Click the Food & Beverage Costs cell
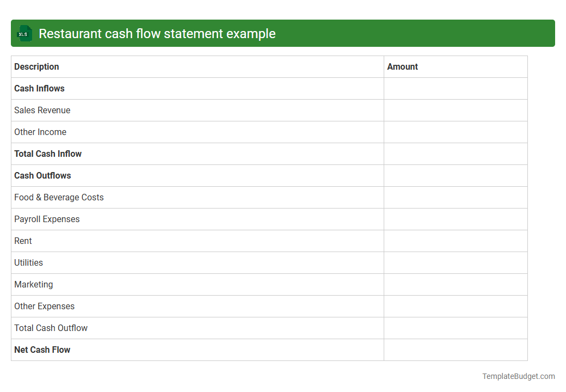 pos(59,197)
